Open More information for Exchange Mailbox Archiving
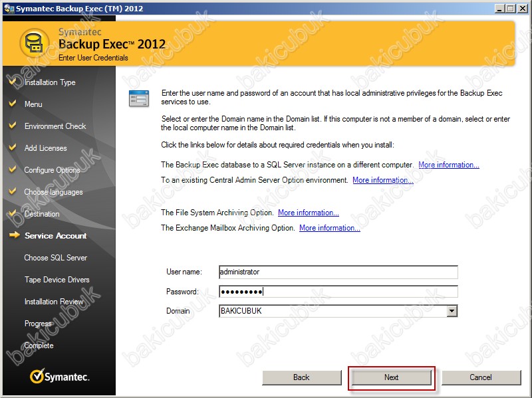The image size is (532, 398). click(329, 228)
